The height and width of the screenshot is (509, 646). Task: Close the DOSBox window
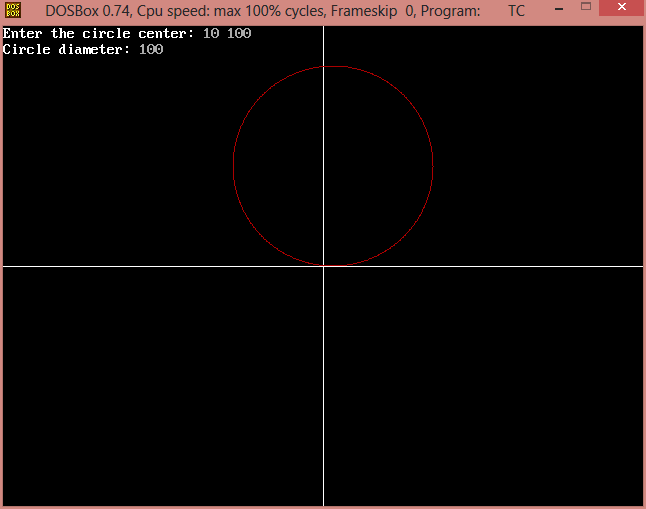[x=622, y=7]
